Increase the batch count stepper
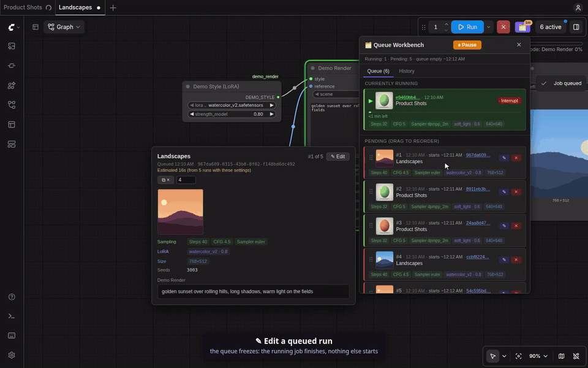Viewport: 588px width, 368px height. tap(447, 24)
